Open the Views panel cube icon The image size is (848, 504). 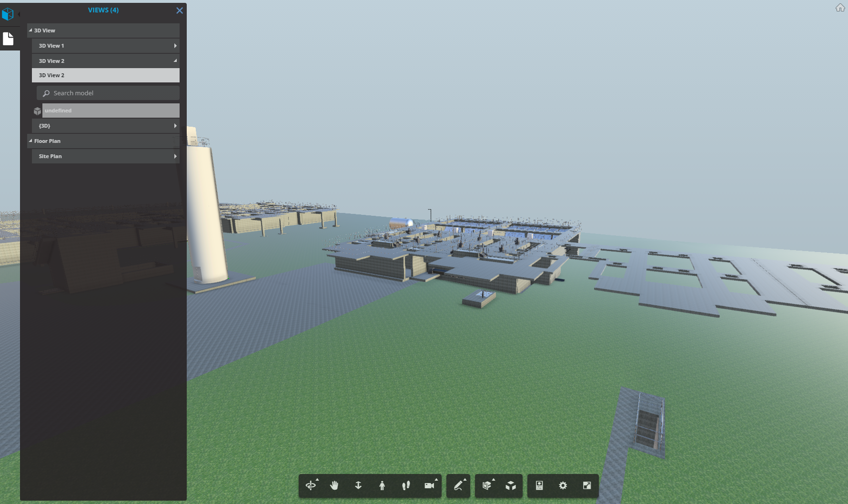coord(7,14)
